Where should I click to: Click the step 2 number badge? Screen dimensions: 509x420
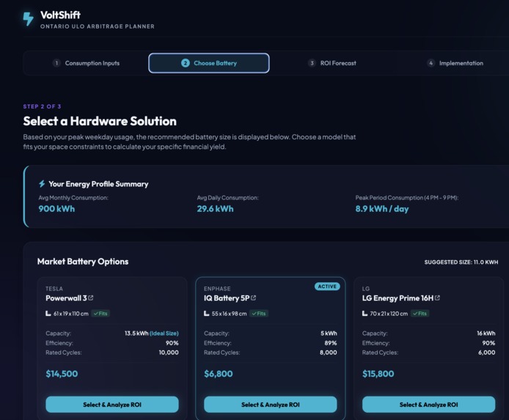186,63
